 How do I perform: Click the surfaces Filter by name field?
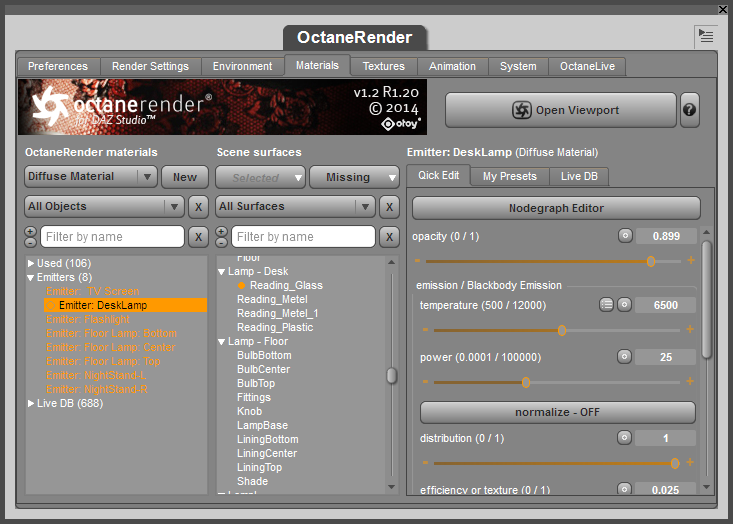(x=303, y=237)
